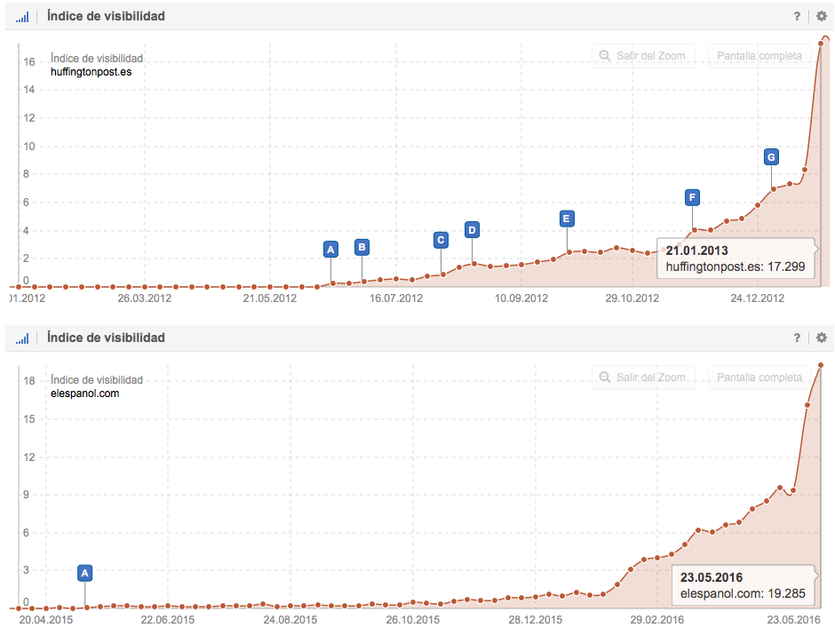Open settings gear of elespanol.com chart
This screenshot has width=835, height=644.
tap(821, 338)
